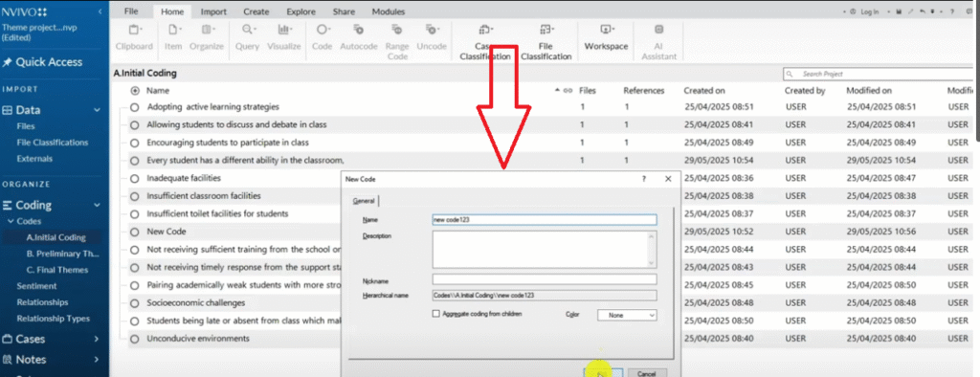The height and width of the screenshot is (377, 980).
Task: Select the General tab in New Code dialog
Action: coord(364,201)
